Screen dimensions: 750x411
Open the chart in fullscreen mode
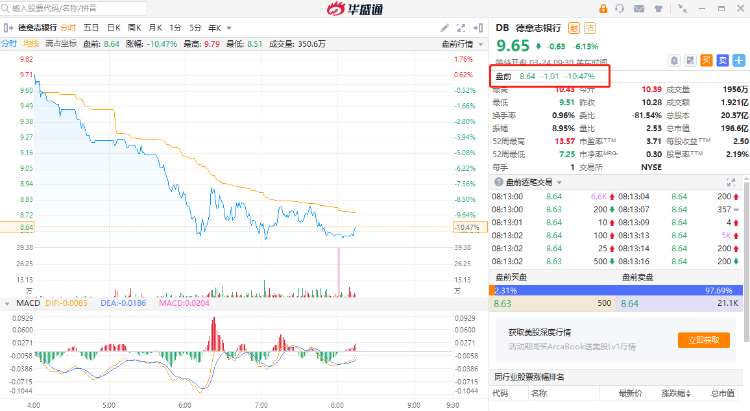click(x=461, y=28)
